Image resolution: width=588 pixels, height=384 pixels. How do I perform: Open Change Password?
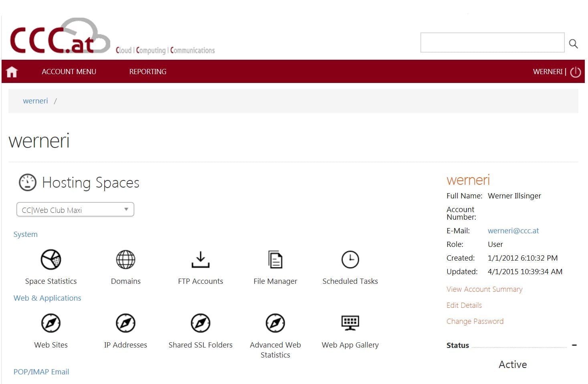coord(475,321)
